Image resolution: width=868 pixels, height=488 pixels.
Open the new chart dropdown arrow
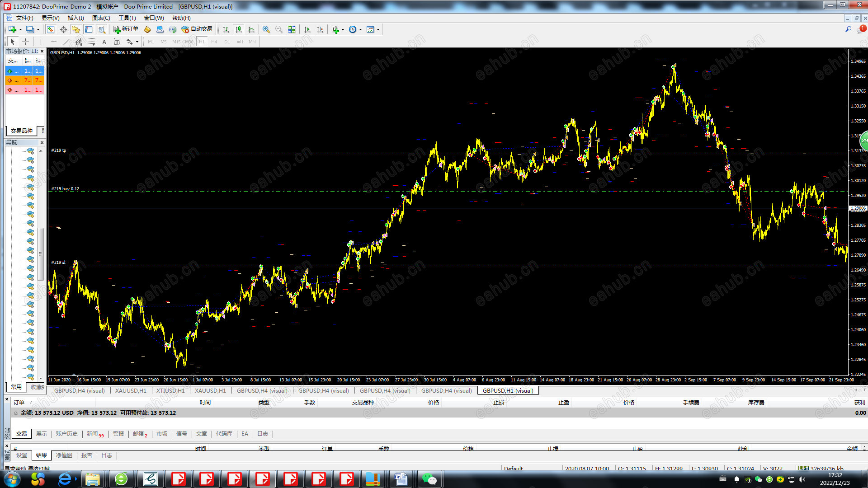(x=20, y=29)
